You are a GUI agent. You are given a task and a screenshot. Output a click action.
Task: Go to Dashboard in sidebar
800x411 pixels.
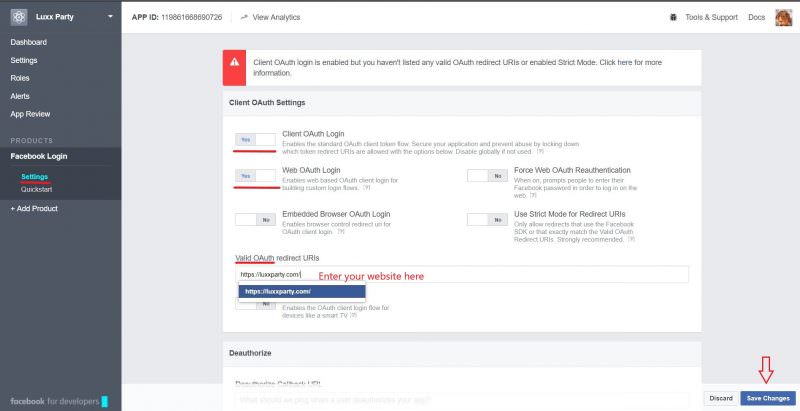coord(29,42)
